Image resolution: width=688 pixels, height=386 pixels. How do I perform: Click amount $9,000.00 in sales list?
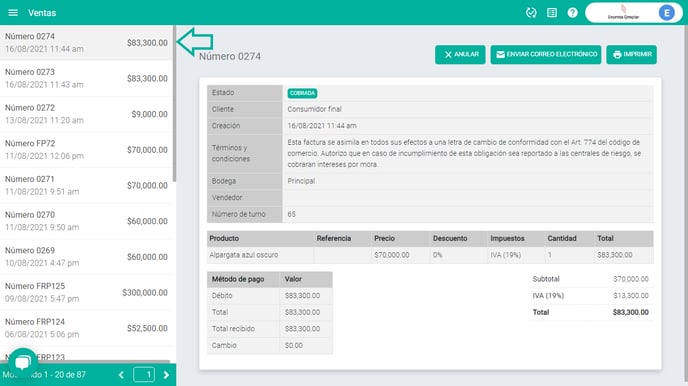149,114
